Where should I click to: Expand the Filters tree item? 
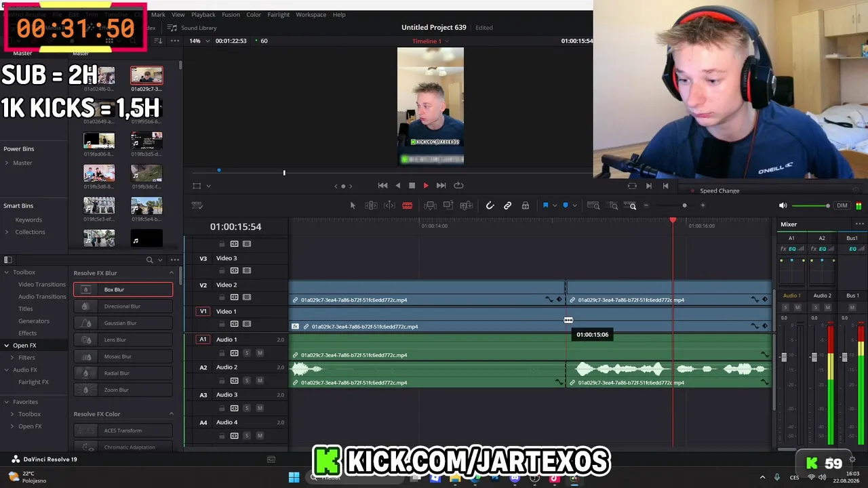tap(12, 357)
